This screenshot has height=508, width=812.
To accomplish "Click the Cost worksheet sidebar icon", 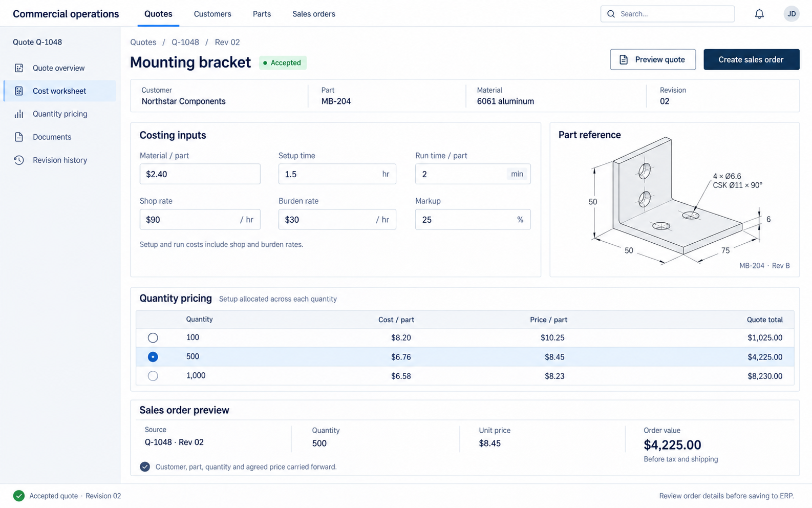I will click(19, 91).
